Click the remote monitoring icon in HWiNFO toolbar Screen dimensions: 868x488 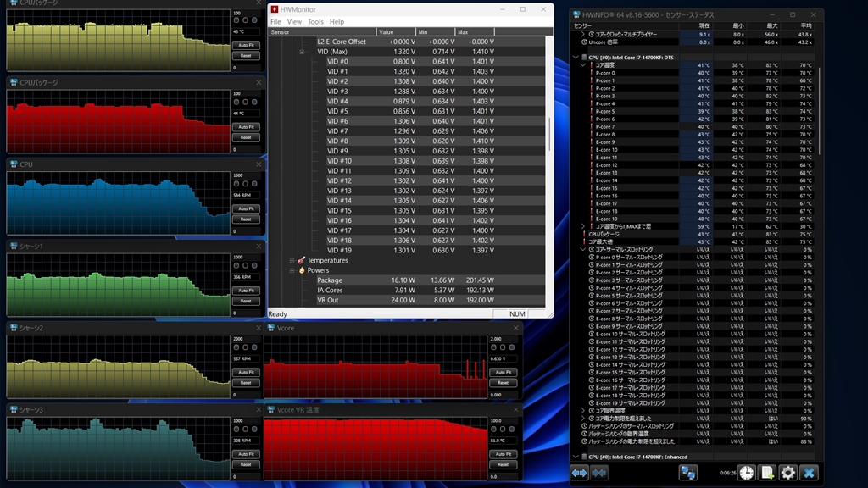(x=689, y=473)
